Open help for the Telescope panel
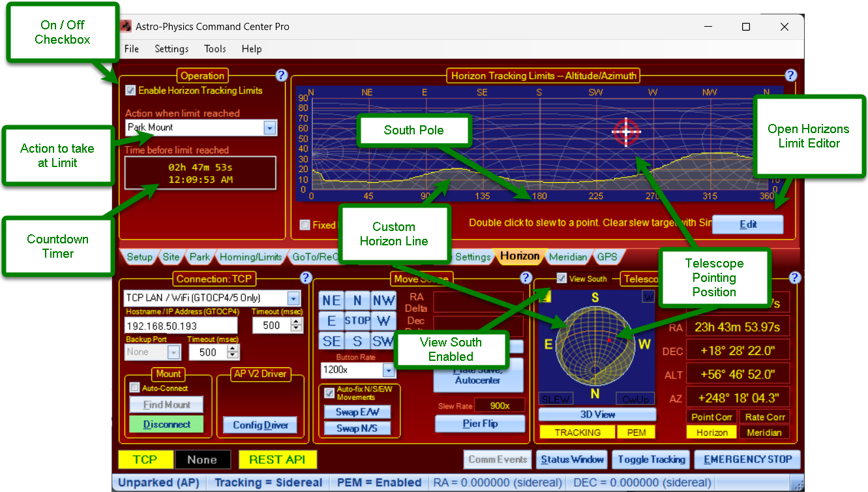 [x=794, y=278]
